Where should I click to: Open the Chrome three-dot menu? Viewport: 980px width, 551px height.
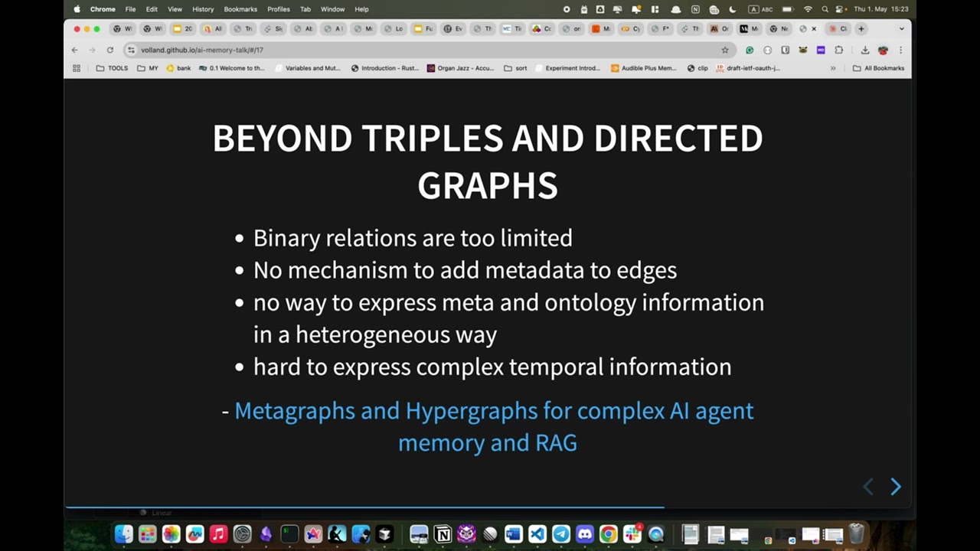click(x=900, y=50)
